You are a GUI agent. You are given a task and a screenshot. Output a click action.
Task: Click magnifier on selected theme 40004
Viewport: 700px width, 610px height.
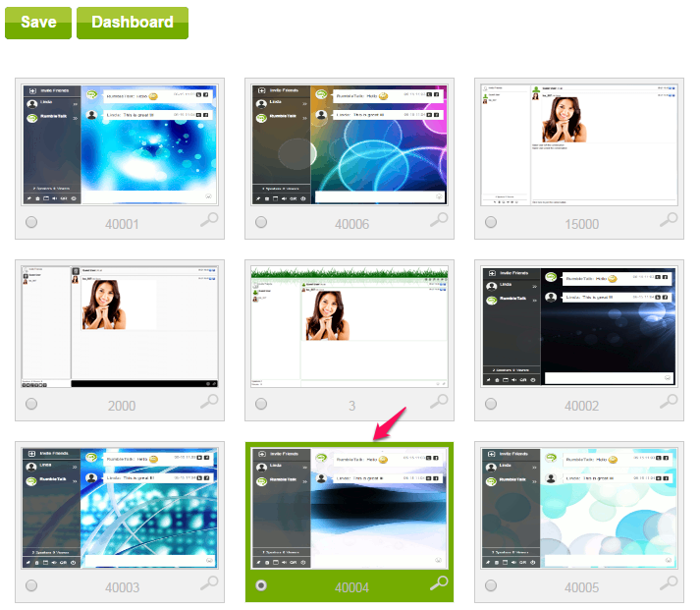440,584
